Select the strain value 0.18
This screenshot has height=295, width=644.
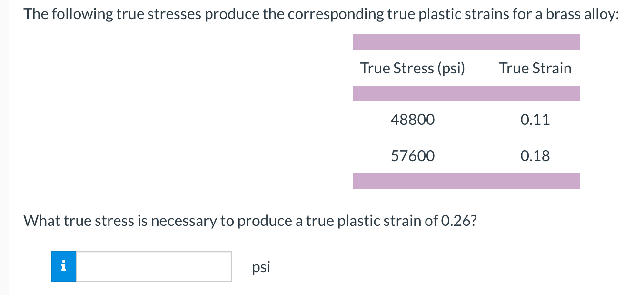535,155
